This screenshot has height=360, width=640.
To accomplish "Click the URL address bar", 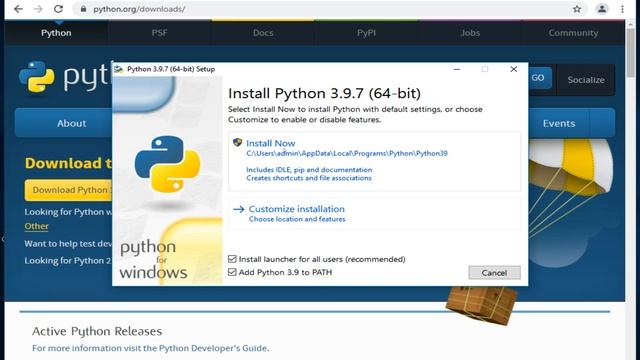I will click(x=331, y=9).
